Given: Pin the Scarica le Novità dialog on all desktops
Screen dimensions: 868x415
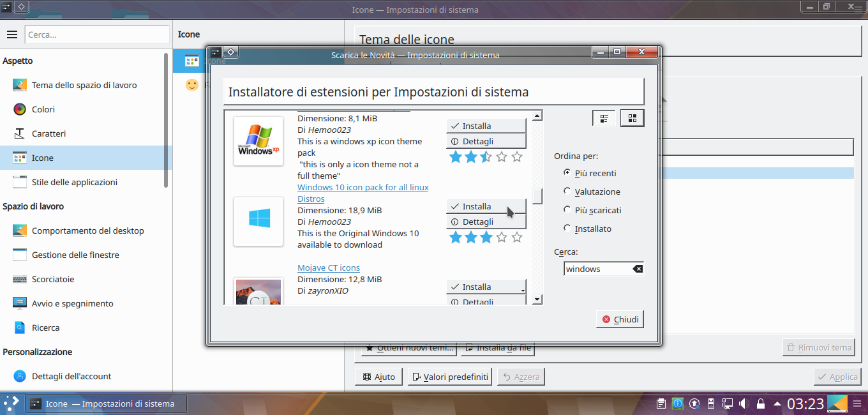Looking at the screenshot, I should tap(231, 52).
